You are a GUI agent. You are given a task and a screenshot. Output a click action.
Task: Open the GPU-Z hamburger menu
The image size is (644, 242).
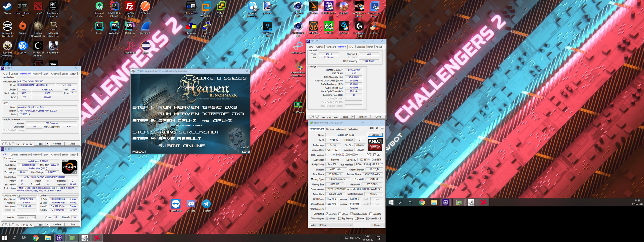pyautogui.click(x=382, y=128)
